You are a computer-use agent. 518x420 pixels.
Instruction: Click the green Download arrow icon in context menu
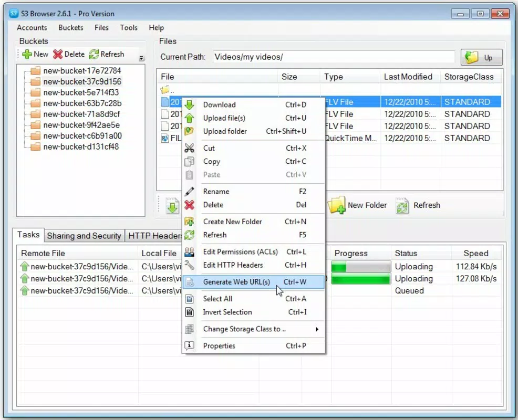pos(189,104)
